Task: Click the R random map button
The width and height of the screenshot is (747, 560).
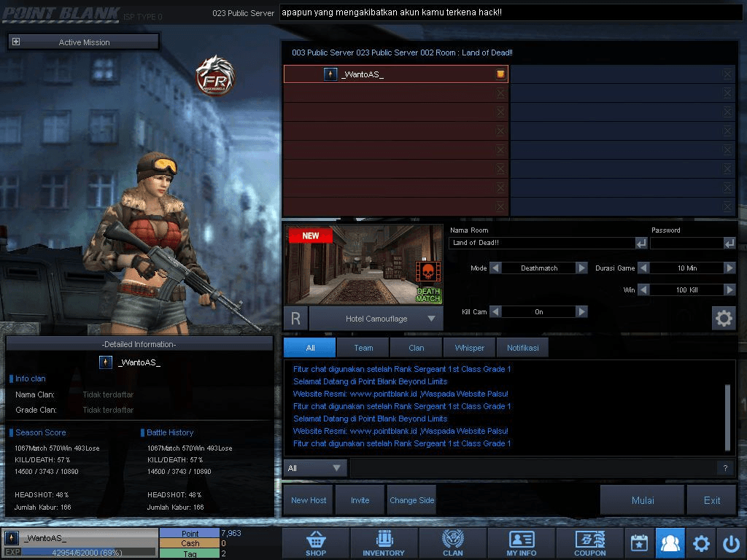Action: [x=296, y=318]
